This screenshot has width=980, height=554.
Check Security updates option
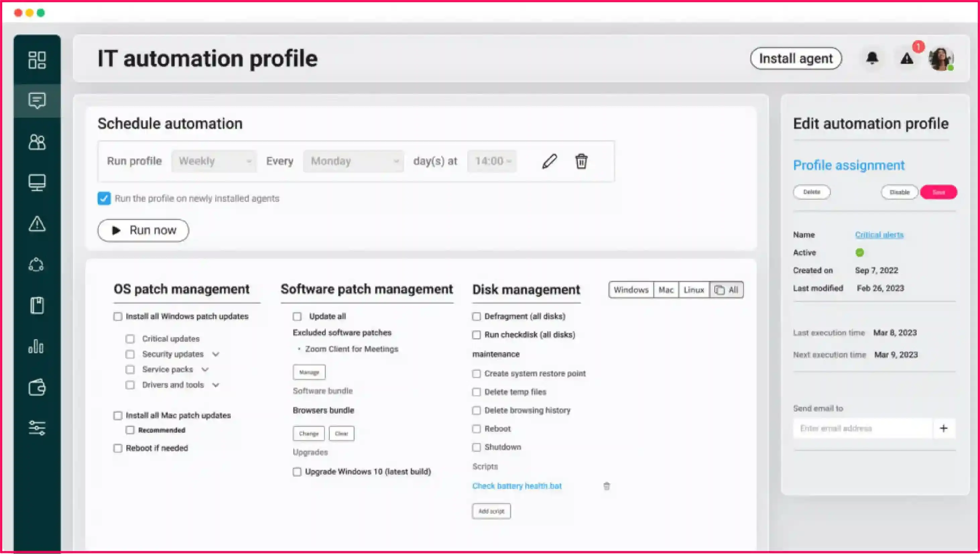tap(130, 354)
